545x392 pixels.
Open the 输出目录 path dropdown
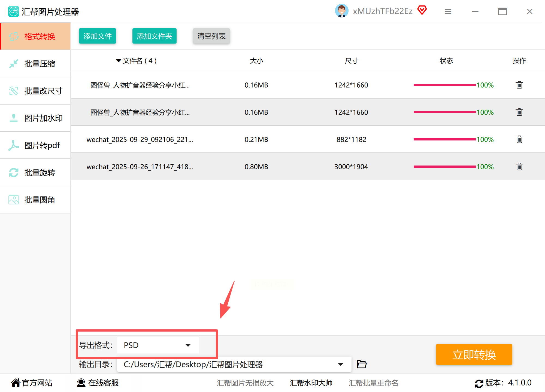tap(340, 364)
